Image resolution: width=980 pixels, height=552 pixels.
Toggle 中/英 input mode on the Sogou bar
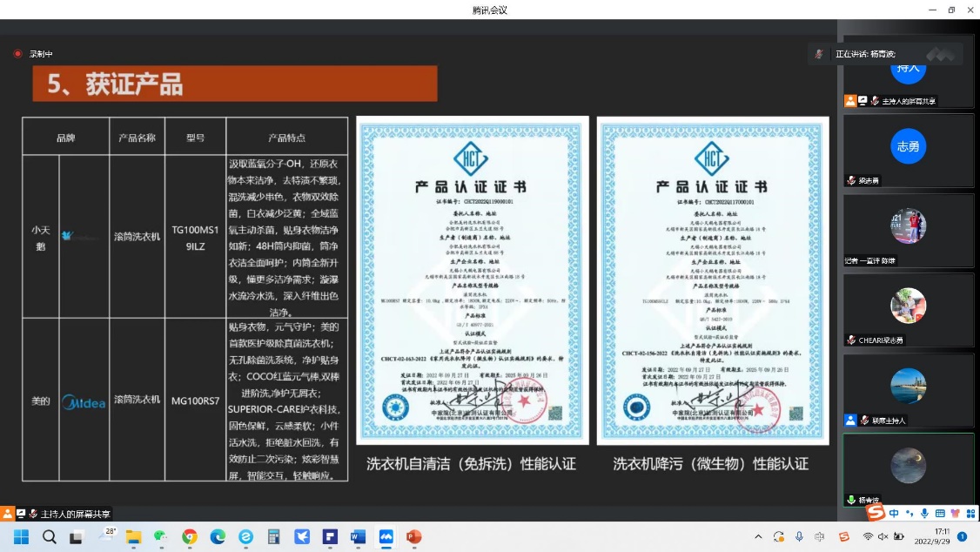pos(894,514)
